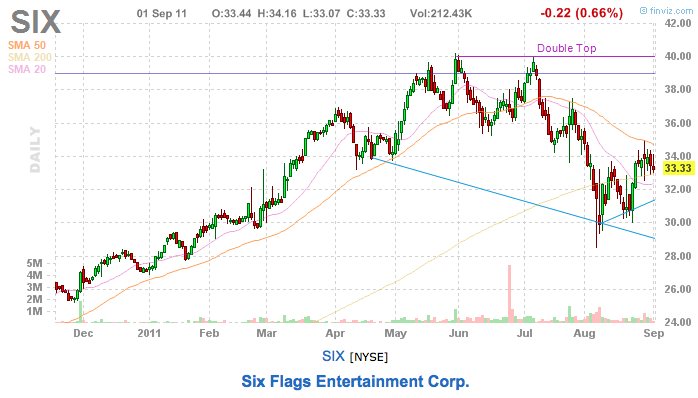Click the 2011 year label
Image resolution: width=698 pixels, height=398 pixels.
pos(149,333)
